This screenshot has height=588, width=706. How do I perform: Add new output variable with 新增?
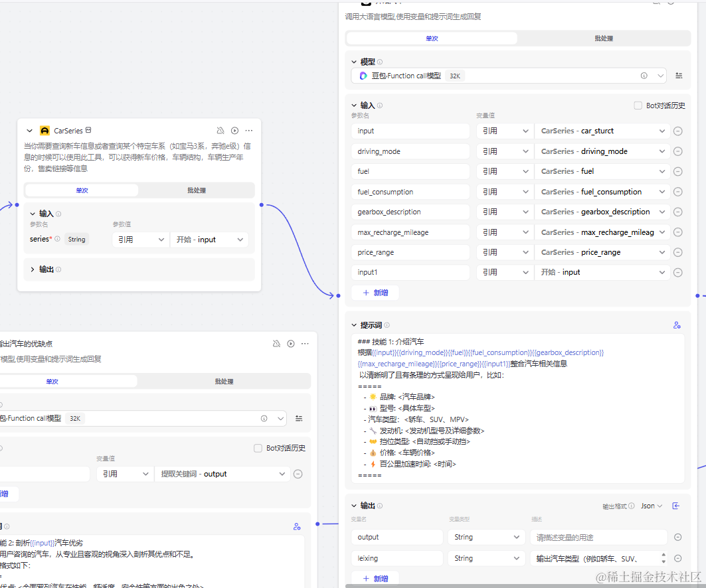tap(375, 578)
